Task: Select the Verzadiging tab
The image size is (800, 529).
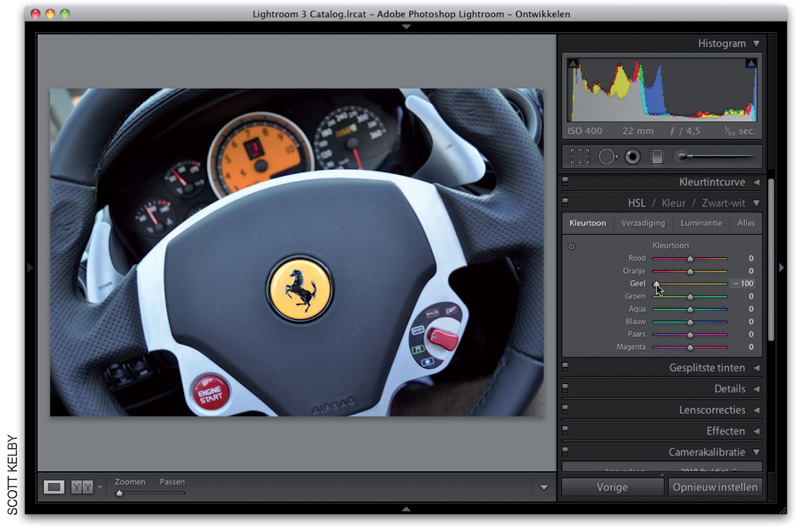Action: click(x=643, y=223)
